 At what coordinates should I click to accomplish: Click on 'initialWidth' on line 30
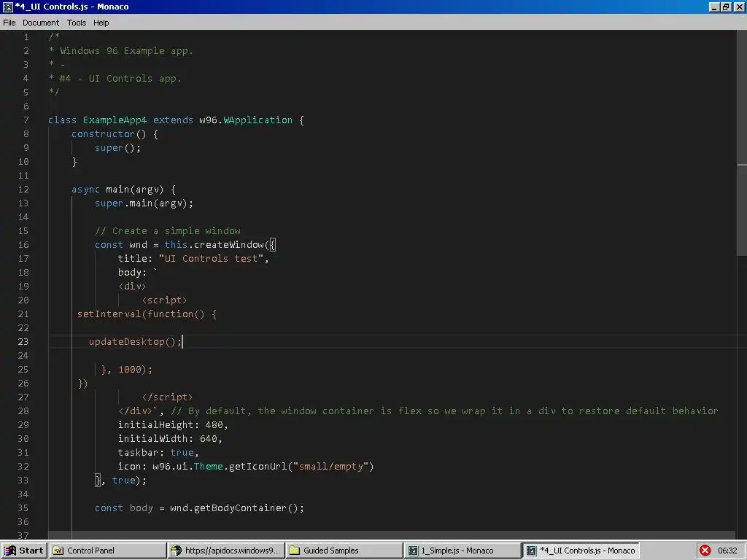[153, 438]
